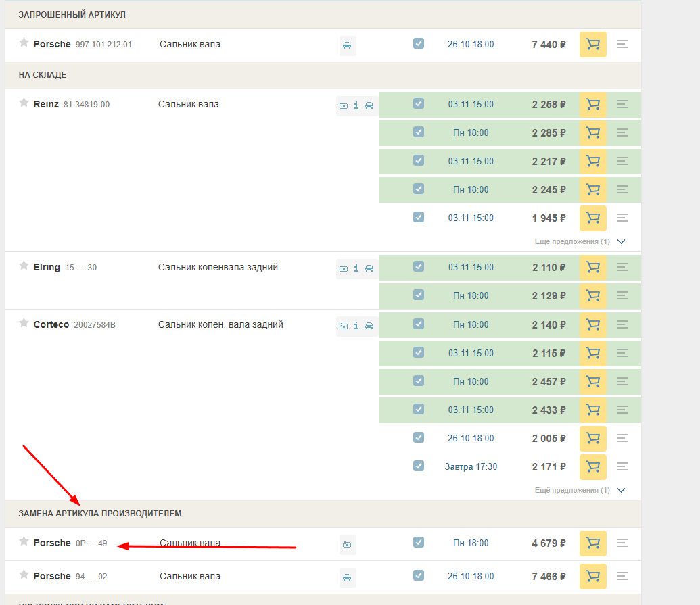Open details menu for 7 466 ₽ Porsche offer
This screenshot has width=700, height=605.
(x=622, y=577)
